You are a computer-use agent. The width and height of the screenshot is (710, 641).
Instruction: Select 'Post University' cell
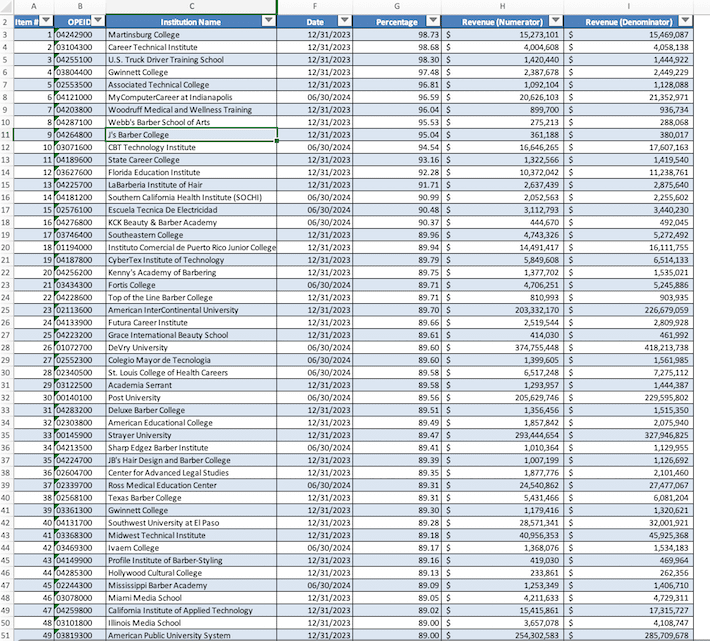click(x=191, y=398)
